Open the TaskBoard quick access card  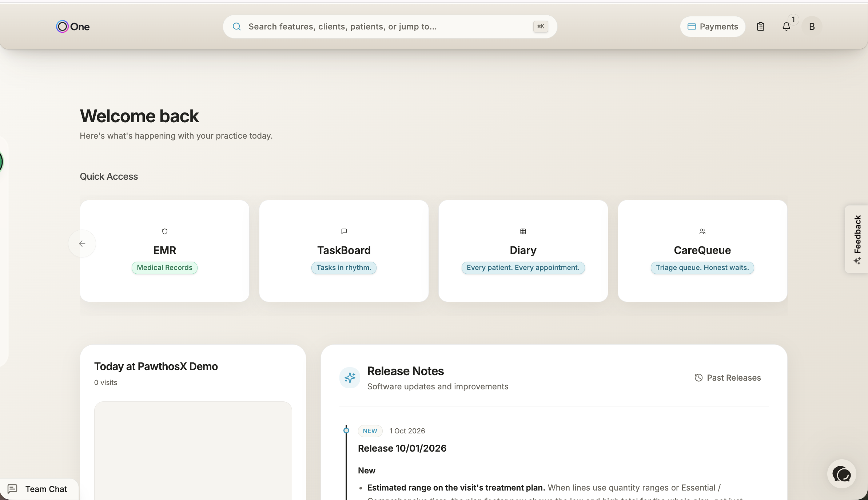coord(344,251)
